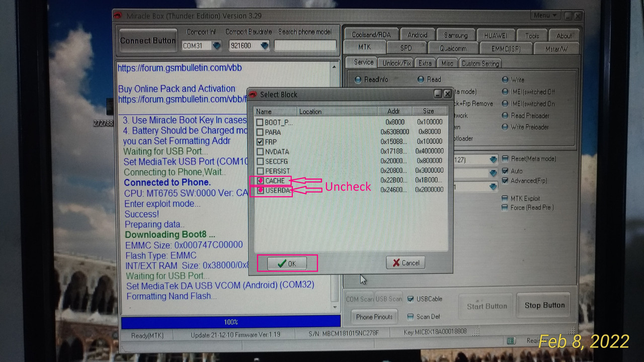Open the Android tab
This screenshot has height=362, width=644.
417,35
